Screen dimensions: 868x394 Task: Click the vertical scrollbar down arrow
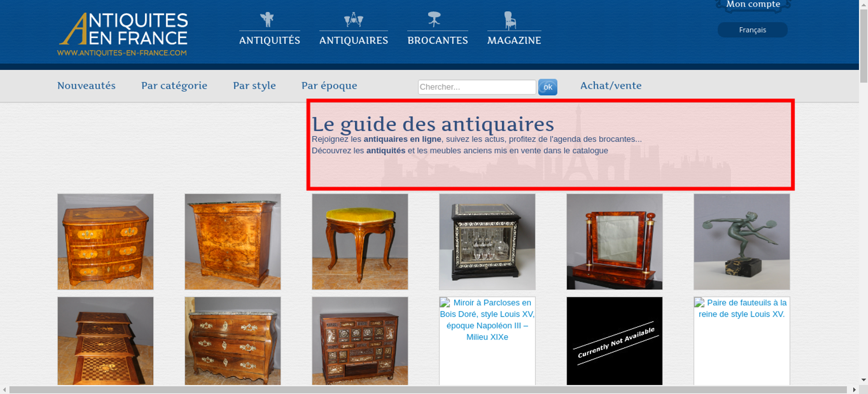click(863, 380)
